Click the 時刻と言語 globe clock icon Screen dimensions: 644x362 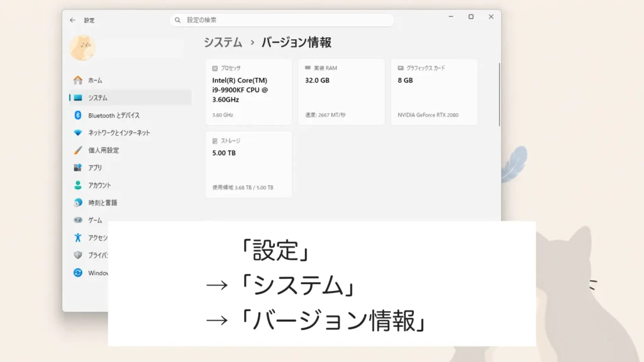(77, 202)
